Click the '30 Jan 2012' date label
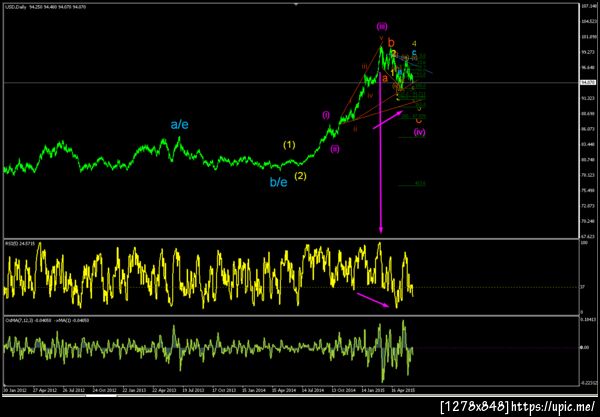Viewport: 600px width, 417px height. coord(15,390)
